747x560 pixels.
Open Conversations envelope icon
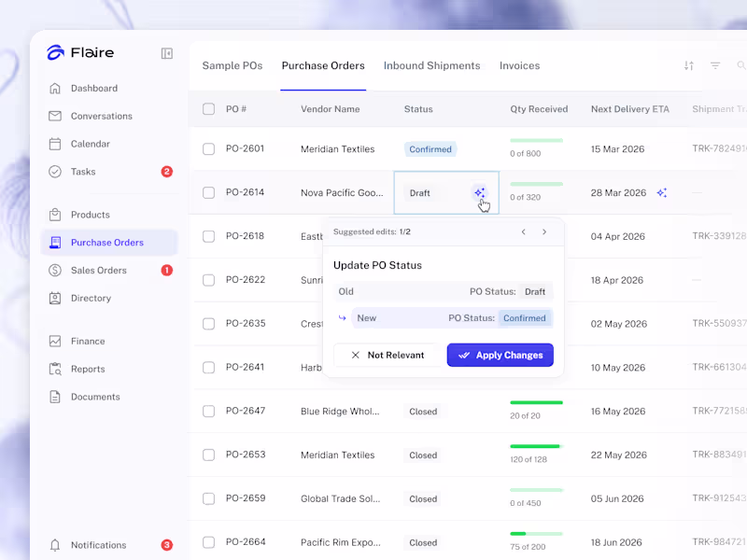pyautogui.click(x=55, y=116)
